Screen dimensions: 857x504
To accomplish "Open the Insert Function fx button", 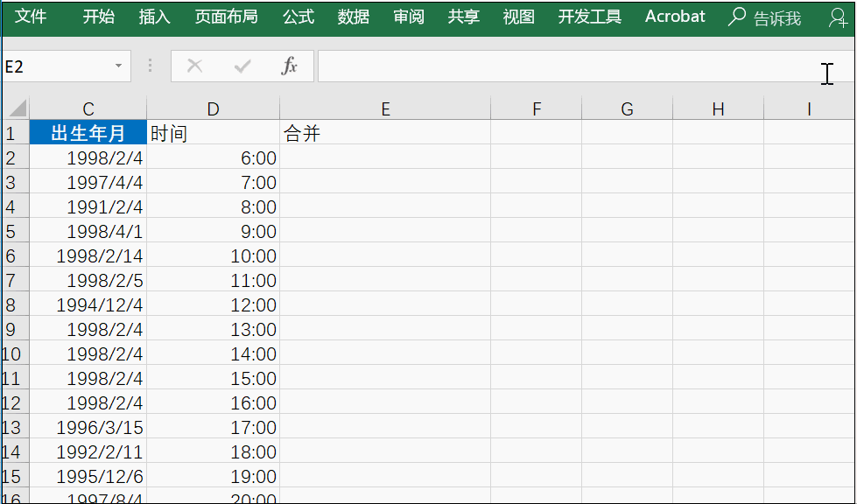I will pos(289,66).
